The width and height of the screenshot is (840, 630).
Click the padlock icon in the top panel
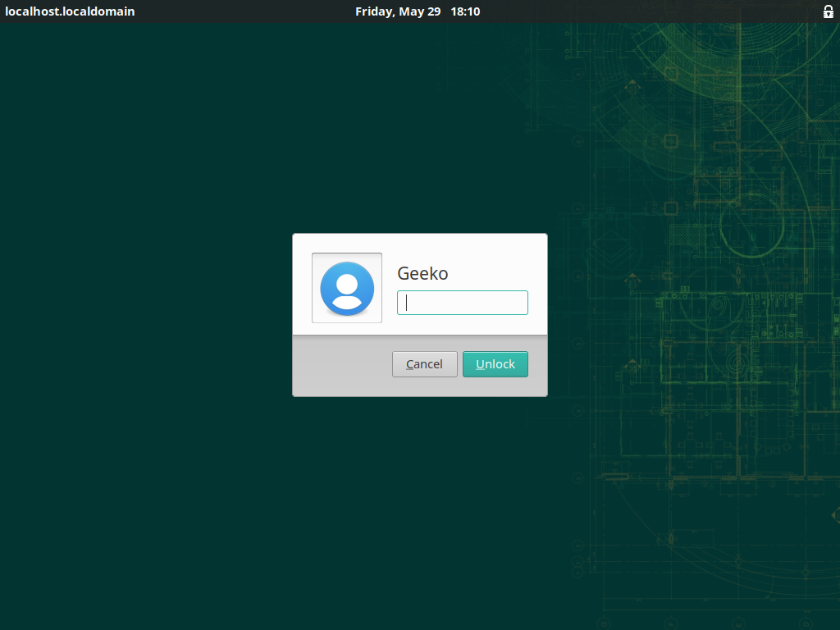click(x=828, y=11)
